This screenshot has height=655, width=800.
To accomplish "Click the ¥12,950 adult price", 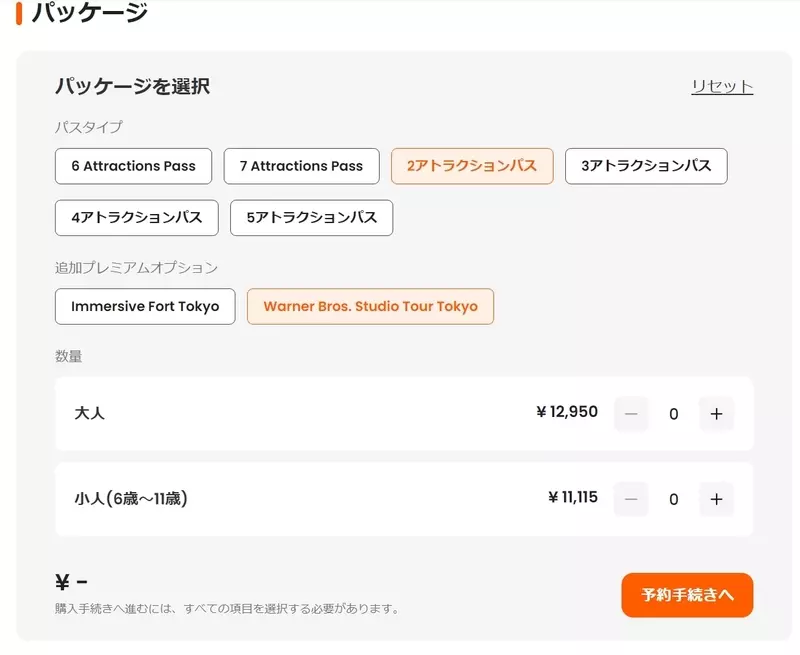I will [566, 413].
